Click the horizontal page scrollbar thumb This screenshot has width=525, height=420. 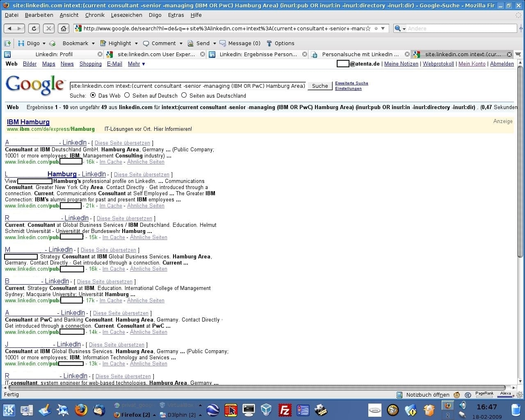[x=257, y=387]
